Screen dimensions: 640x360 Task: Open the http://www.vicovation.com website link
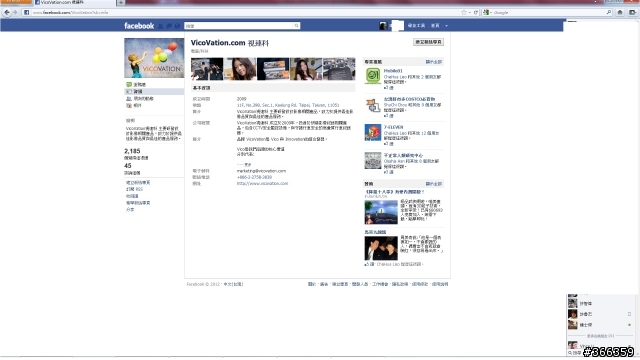coord(262,184)
